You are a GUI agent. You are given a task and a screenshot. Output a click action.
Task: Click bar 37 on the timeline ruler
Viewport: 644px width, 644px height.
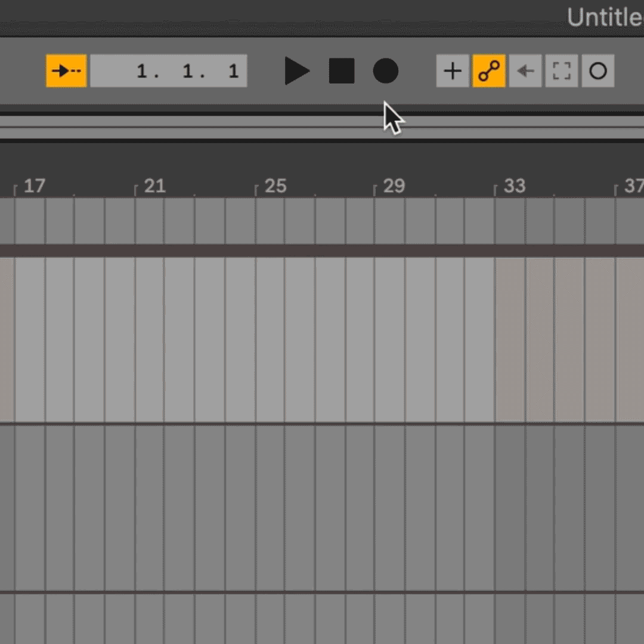pyautogui.click(x=632, y=187)
